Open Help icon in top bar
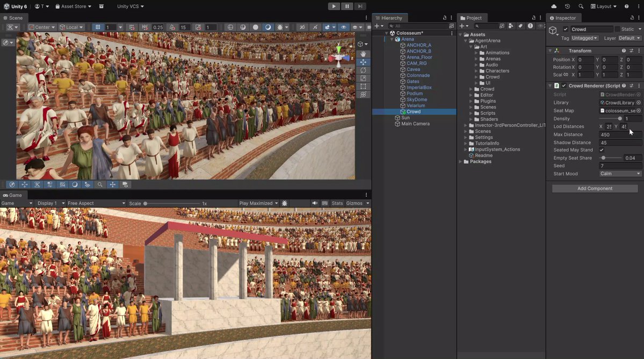 (626, 6)
